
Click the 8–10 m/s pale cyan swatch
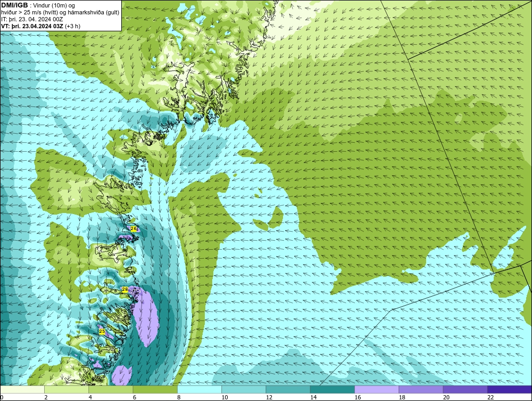(199, 389)
